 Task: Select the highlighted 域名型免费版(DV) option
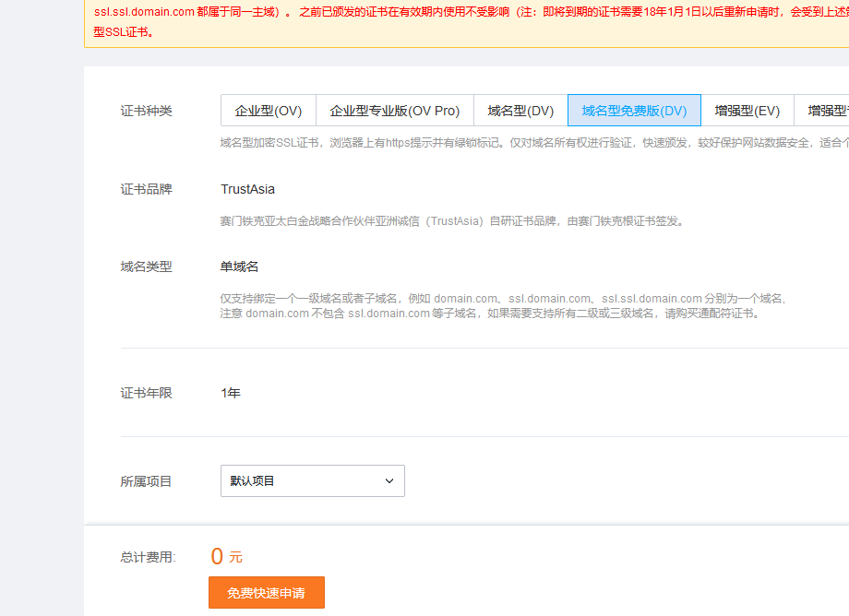[634, 111]
